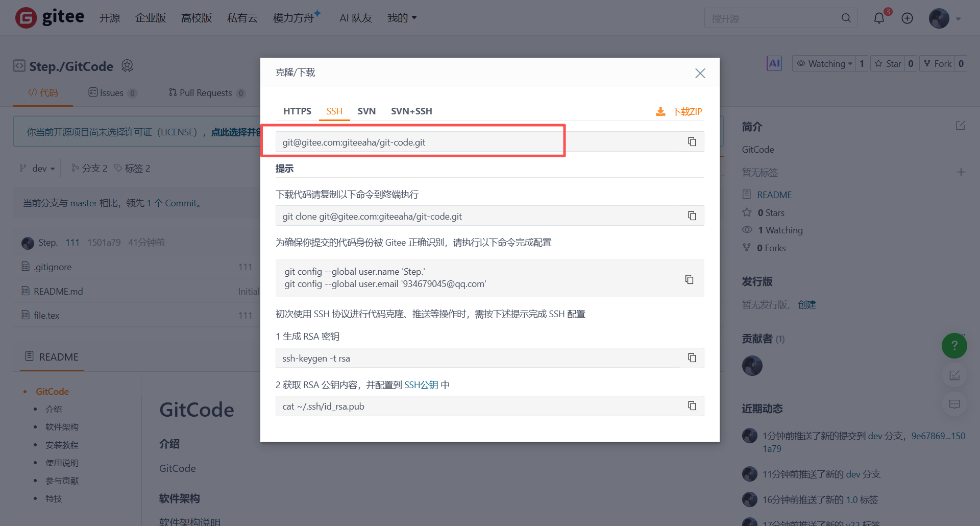Image resolution: width=980 pixels, height=526 pixels.
Task: Jump to 软件架构 in README outline
Action: tap(62, 427)
